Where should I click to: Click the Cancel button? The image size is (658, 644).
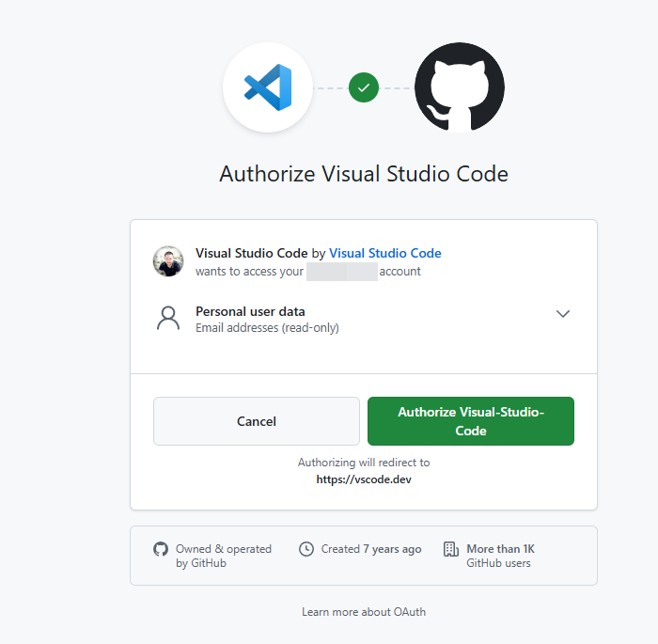(x=257, y=421)
